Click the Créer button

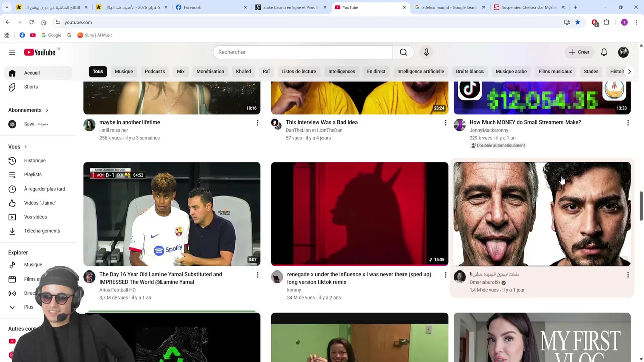(x=579, y=52)
